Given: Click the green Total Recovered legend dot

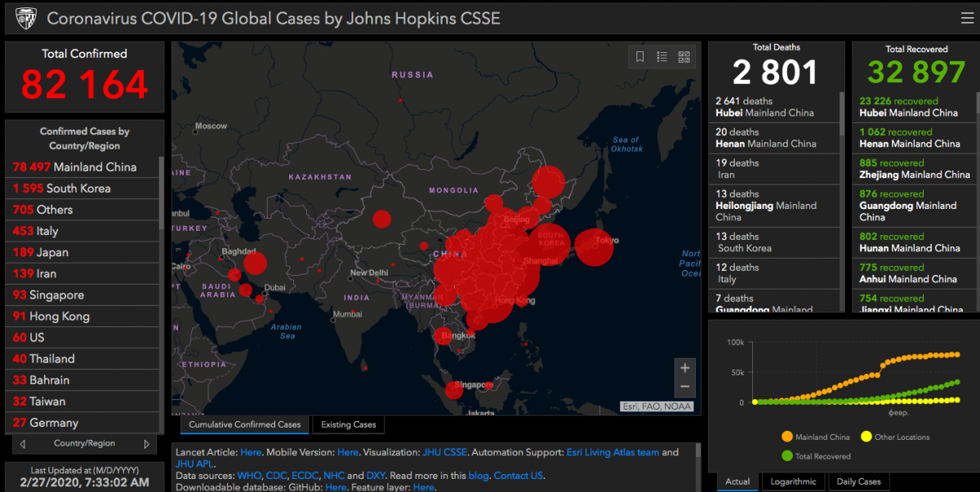Looking at the screenshot, I should (x=787, y=456).
